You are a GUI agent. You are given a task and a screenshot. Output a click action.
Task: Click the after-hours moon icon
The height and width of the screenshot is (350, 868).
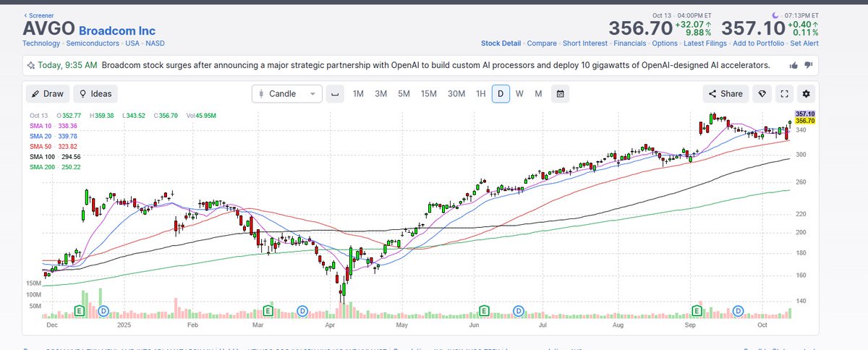[x=776, y=14]
